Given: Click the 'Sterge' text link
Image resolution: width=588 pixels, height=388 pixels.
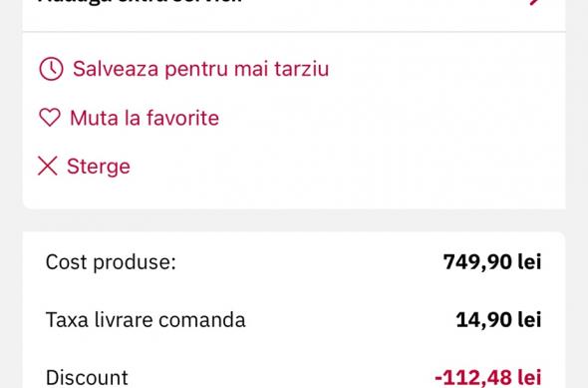Looking at the screenshot, I should 99,167.
